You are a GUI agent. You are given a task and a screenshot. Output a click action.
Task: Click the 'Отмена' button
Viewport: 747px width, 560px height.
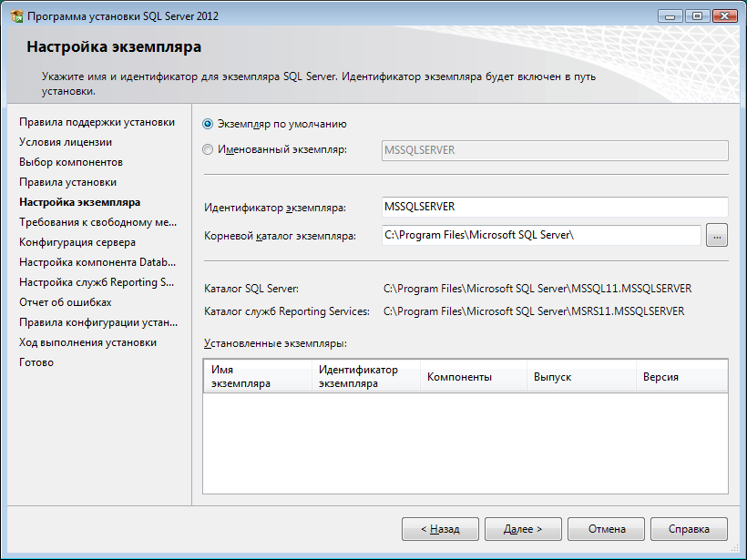[606, 529]
